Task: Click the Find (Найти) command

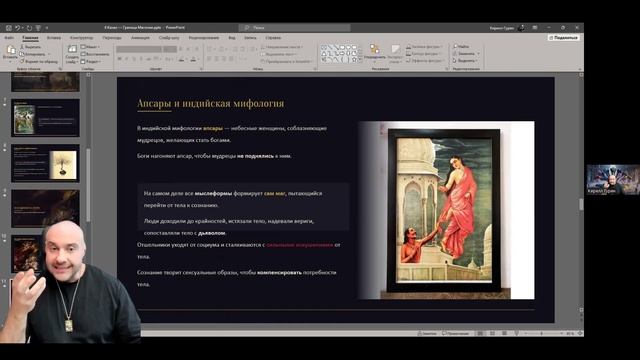Action: [x=461, y=47]
